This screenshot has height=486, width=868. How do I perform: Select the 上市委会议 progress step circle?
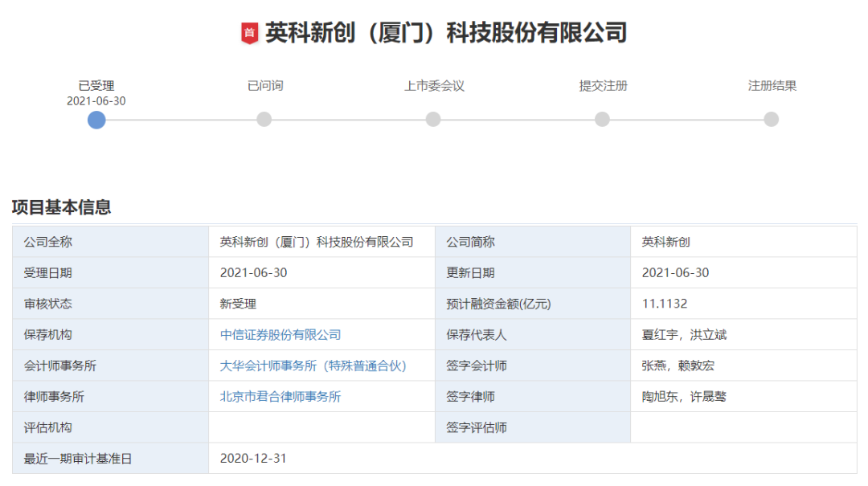coord(433,120)
